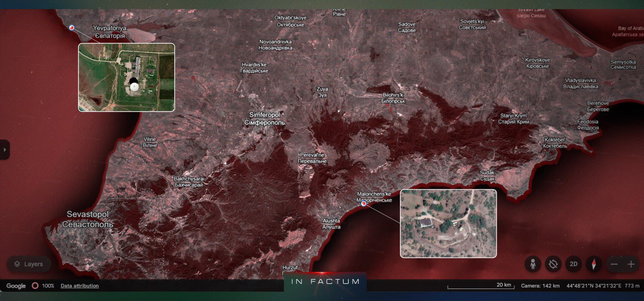Click the 20 km scale bar

(x=480, y=286)
